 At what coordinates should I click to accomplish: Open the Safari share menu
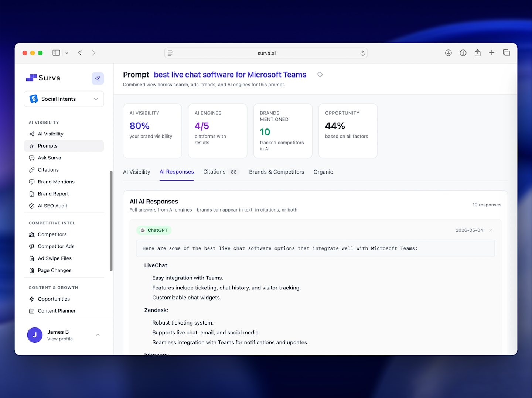point(478,53)
